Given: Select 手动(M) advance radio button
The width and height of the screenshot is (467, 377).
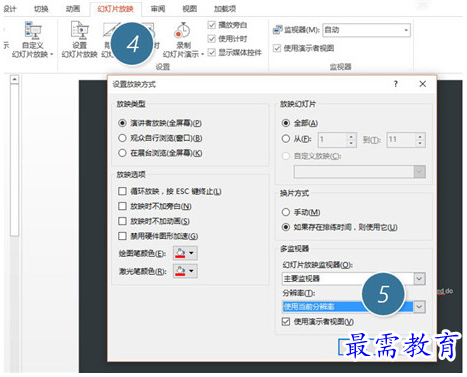Looking at the screenshot, I should (286, 212).
